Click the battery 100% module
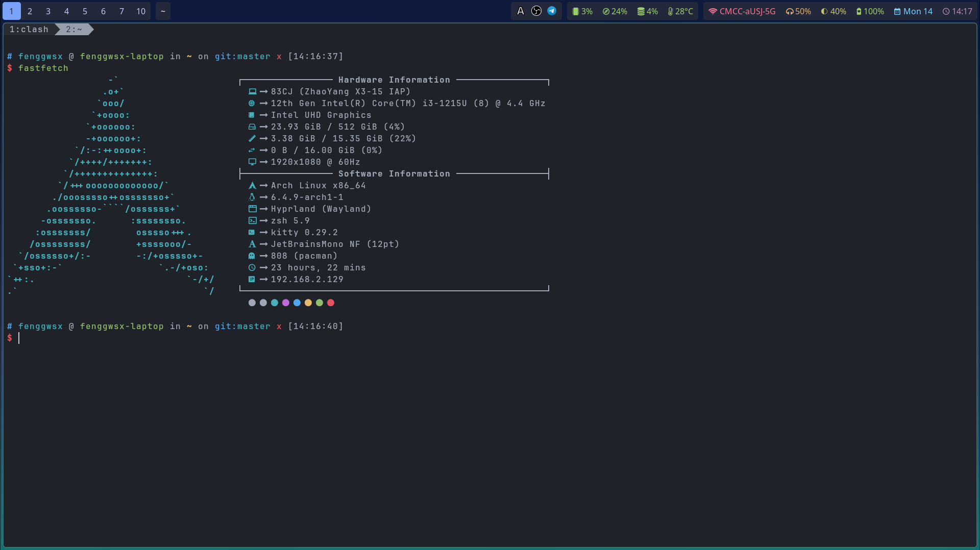The width and height of the screenshot is (980, 550). [x=870, y=11]
